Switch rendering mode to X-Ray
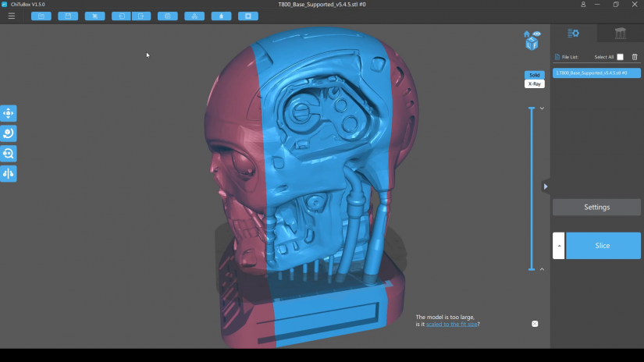Viewport: 644px width, 362px height. click(535, 83)
